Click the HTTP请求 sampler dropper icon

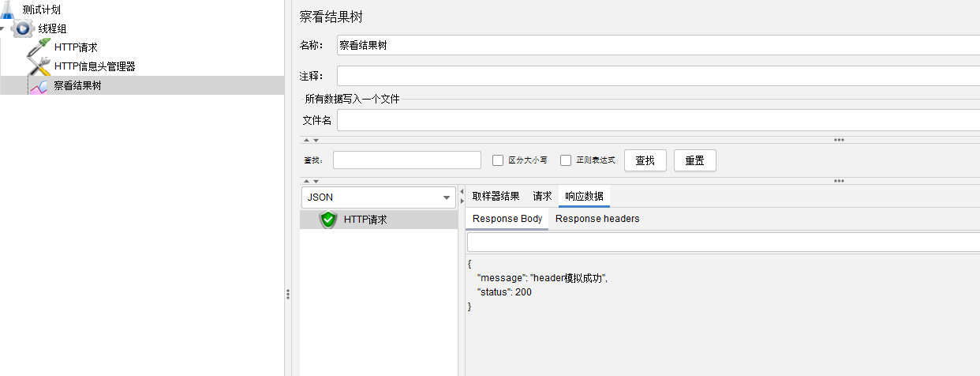click(39, 47)
